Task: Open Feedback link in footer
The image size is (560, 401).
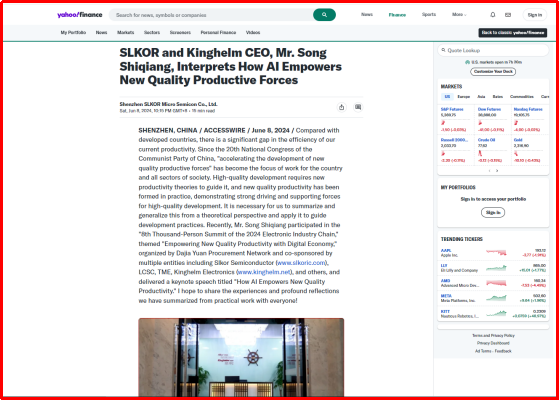Action: [x=503, y=351]
